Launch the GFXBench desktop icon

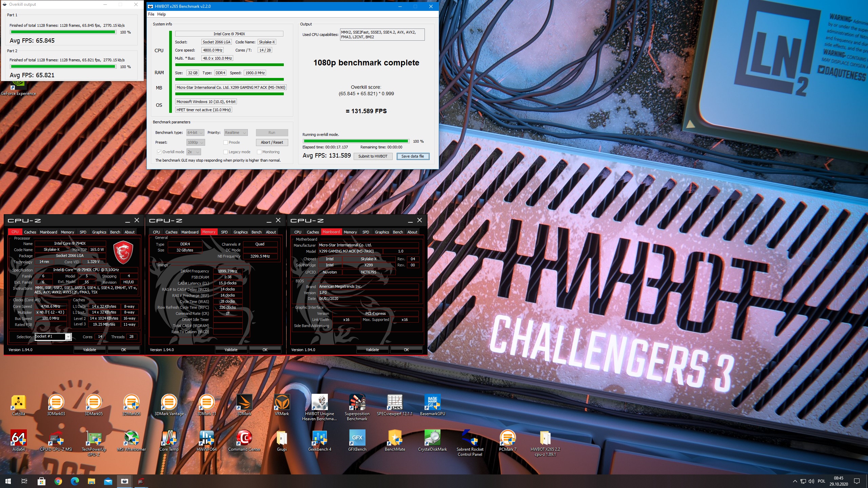357,441
